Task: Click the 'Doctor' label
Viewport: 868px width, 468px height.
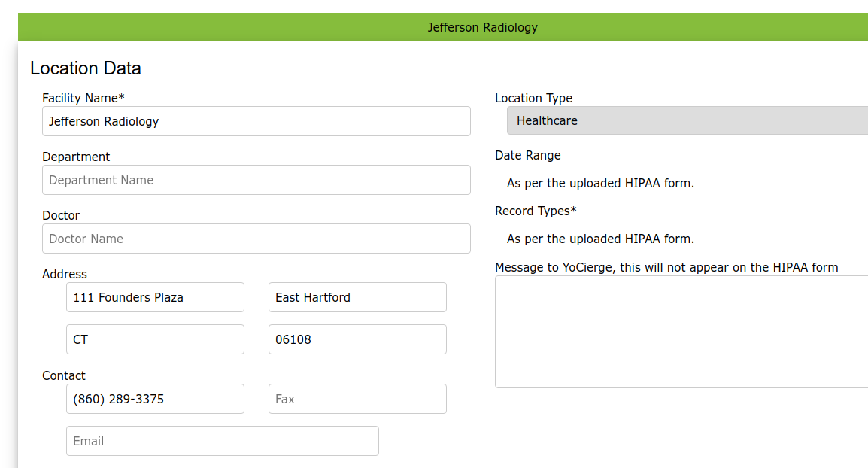Action: 61,215
